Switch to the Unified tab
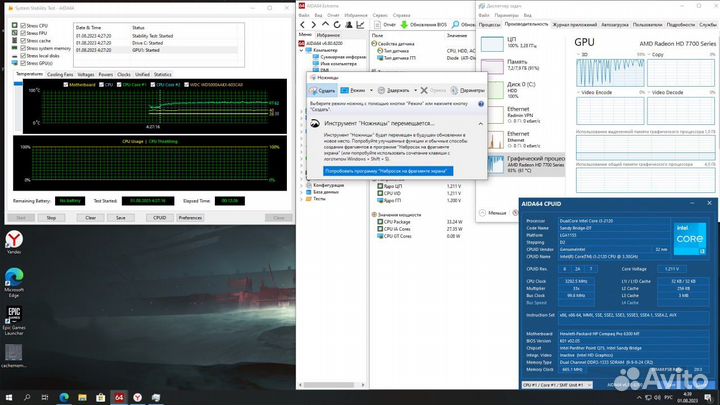 [x=142, y=74]
